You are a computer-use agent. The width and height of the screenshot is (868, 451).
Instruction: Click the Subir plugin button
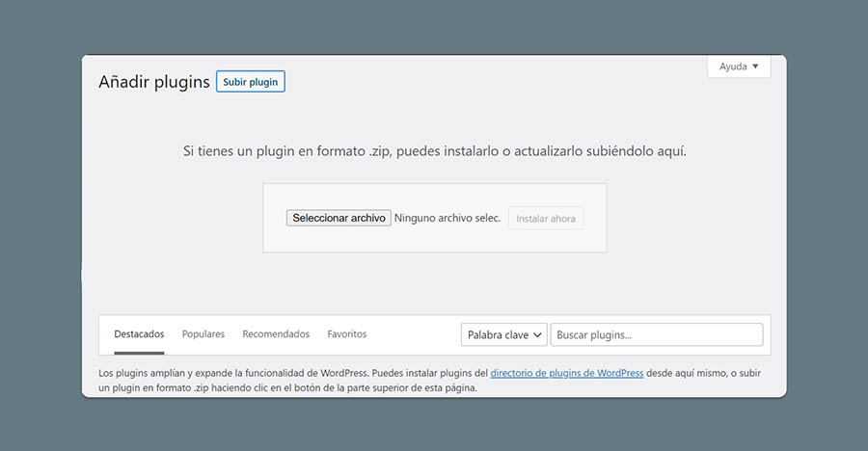point(250,82)
